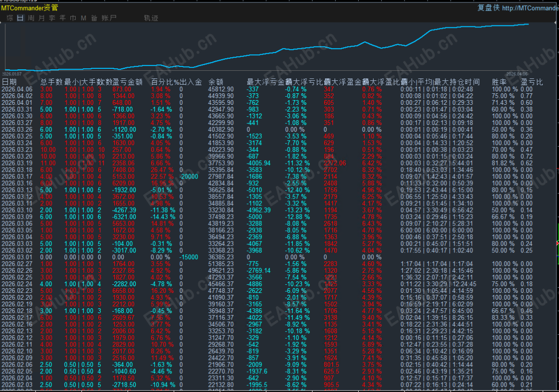Click the 胜率 column header
The width and height of the screenshot is (559, 392).
tap(499, 82)
